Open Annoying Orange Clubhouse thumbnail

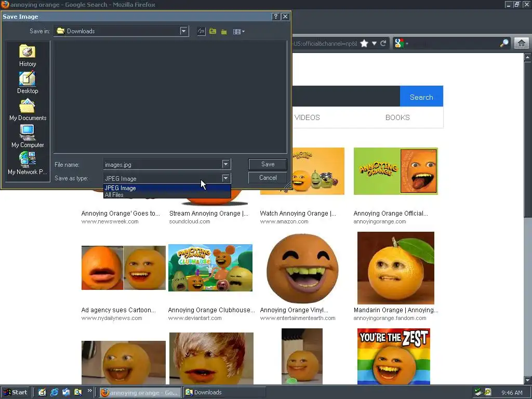click(x=210, y=268)
